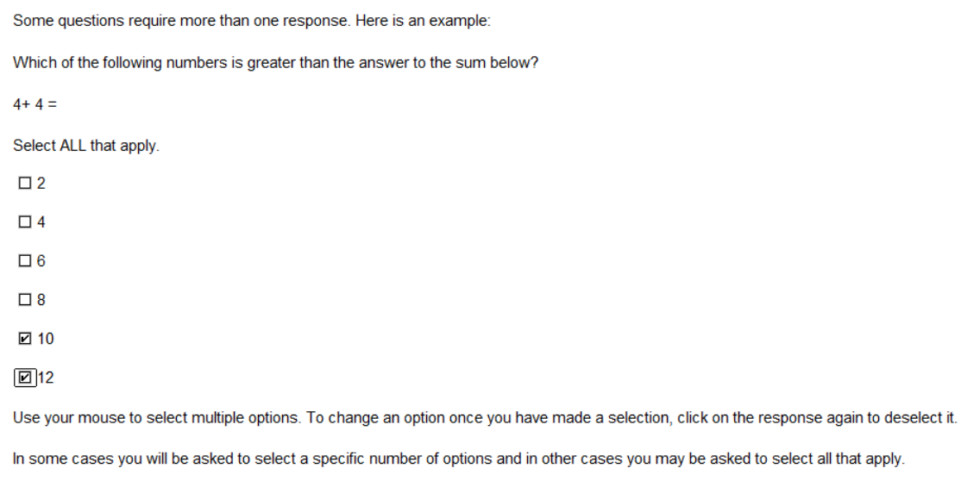Uncheck the ticked checkbox for 10
The image size is (980, 487).
click(x=24, y=339)
